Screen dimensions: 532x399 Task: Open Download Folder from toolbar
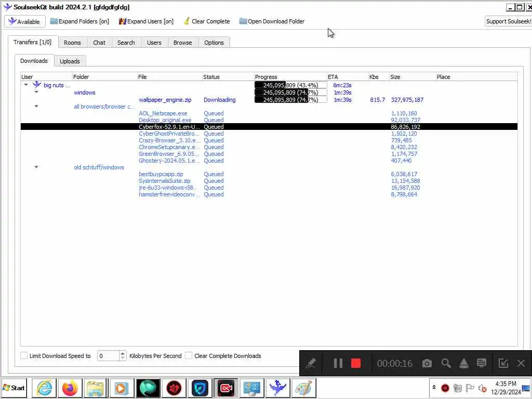coord(272,21)
